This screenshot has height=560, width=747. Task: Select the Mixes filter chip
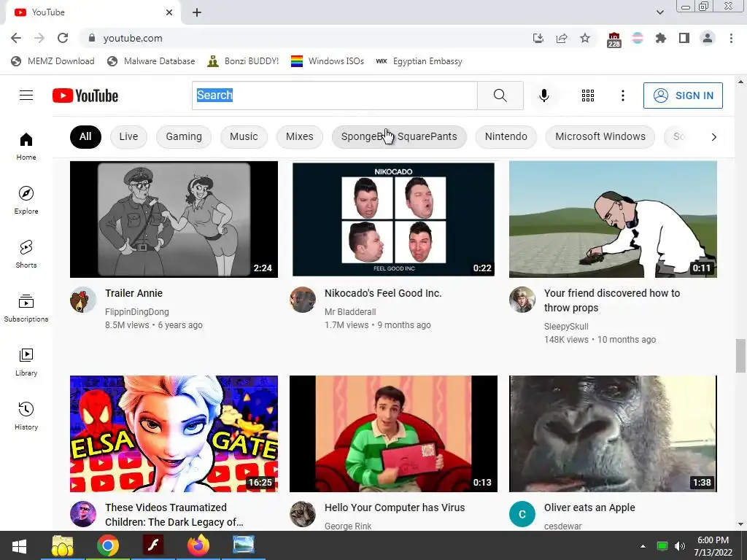click(x=300, y=136)
